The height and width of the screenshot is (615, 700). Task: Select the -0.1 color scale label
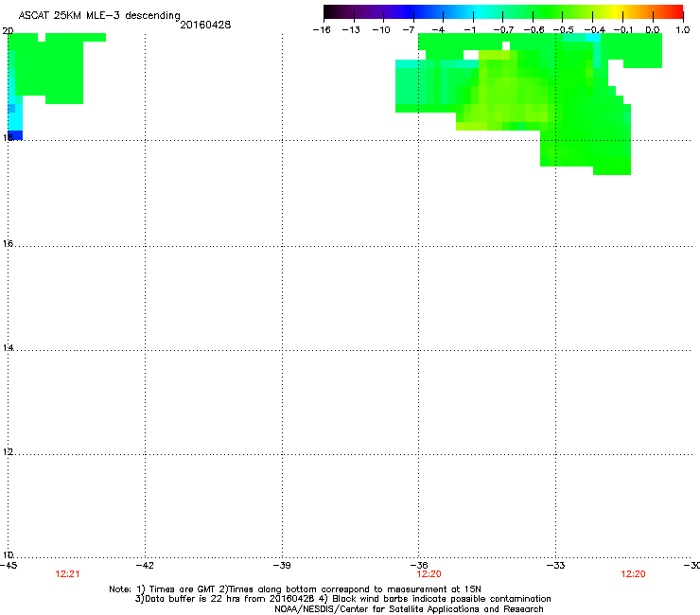623,30
